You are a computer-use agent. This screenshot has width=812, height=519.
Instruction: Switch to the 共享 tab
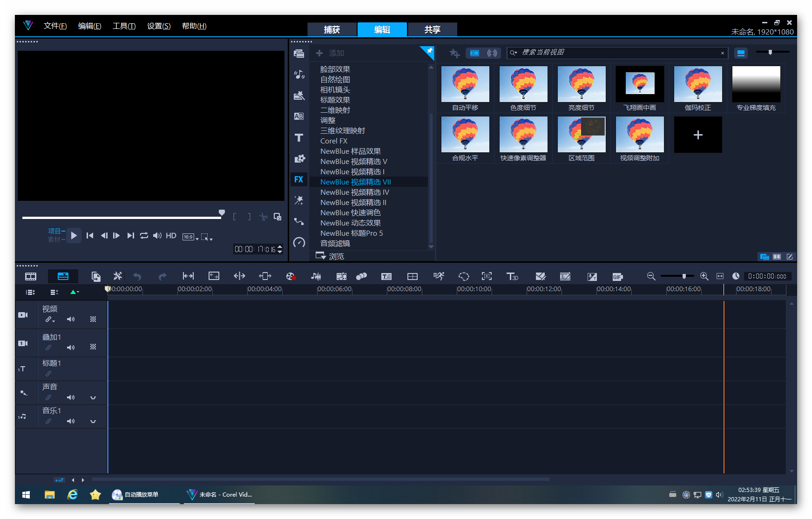433,29
